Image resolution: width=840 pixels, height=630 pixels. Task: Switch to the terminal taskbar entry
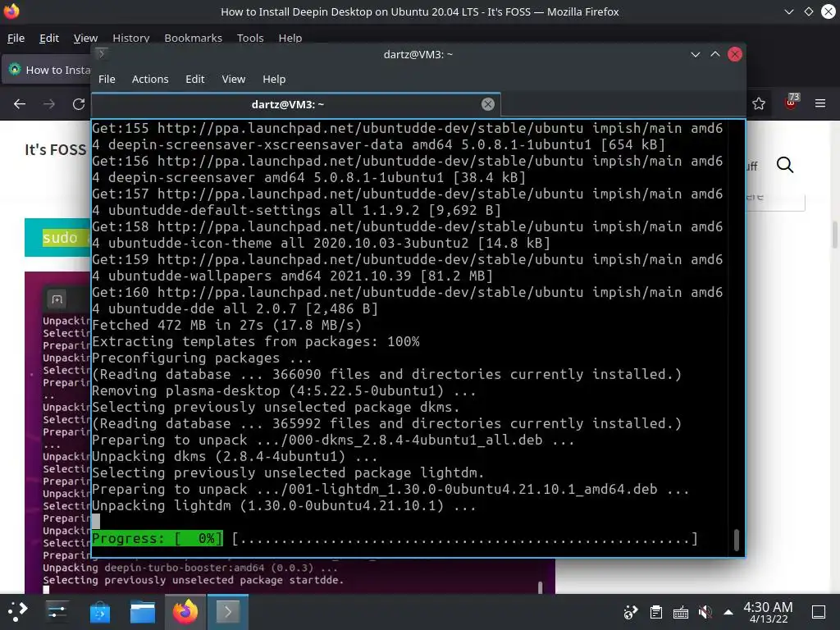click(x=228, y=612)
